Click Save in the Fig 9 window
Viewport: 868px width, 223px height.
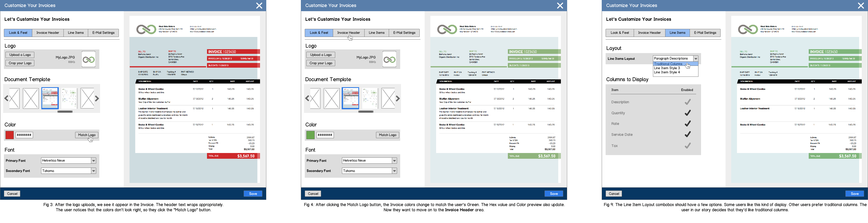pos(855,194)
